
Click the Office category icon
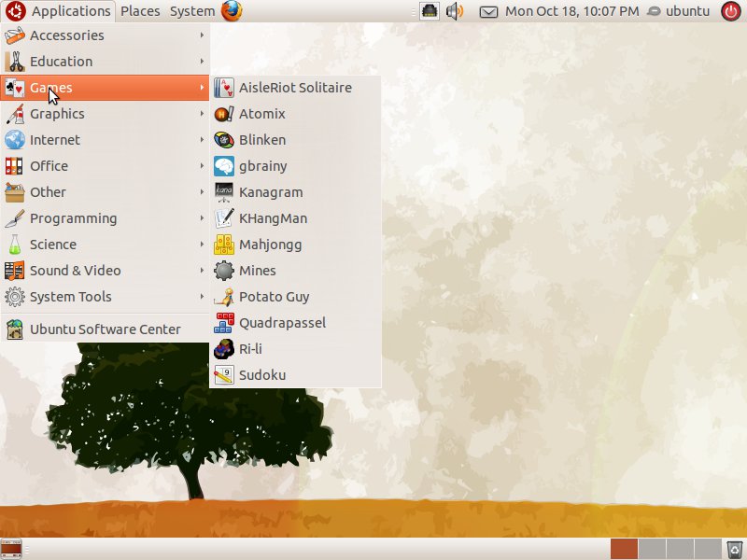click(15, 166)
